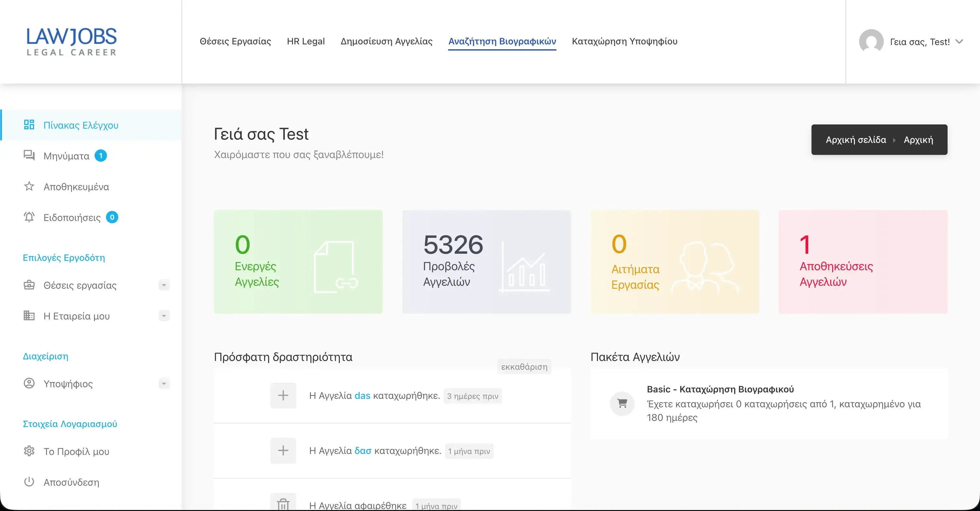This screenshot has height=511, width=980.
Task: Open HR Legal top menu
Action: point(306,41)
